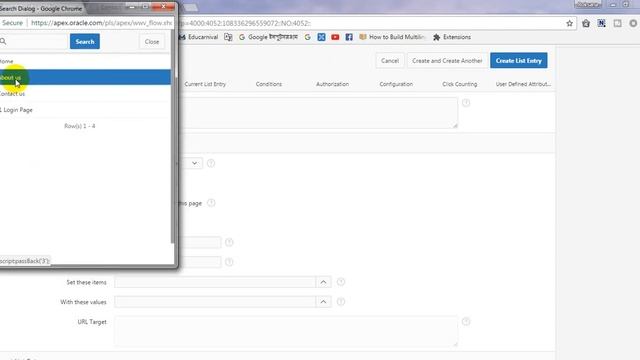
Task: Bookmark this page with the star icon
Action: (x=569, y=23)
